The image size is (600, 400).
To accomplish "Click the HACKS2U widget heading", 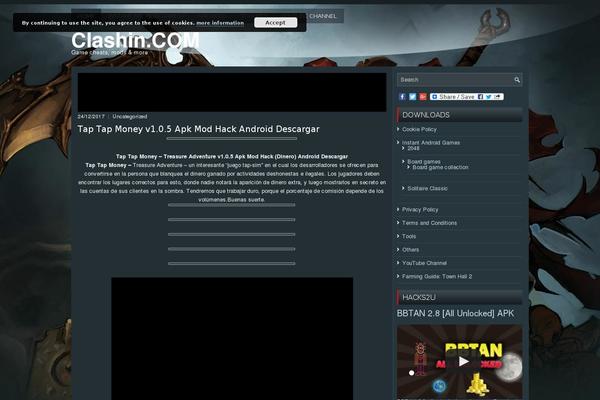I will point(419,297).
